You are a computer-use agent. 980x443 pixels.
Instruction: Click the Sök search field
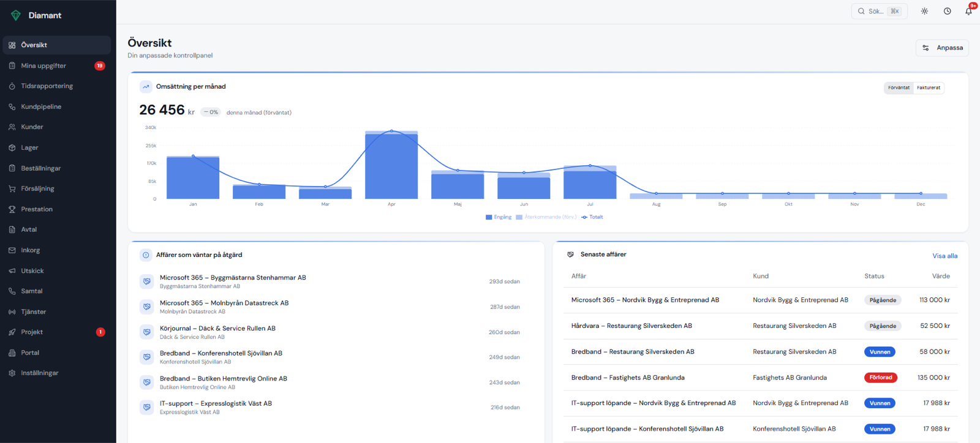(x=879, y=11)
